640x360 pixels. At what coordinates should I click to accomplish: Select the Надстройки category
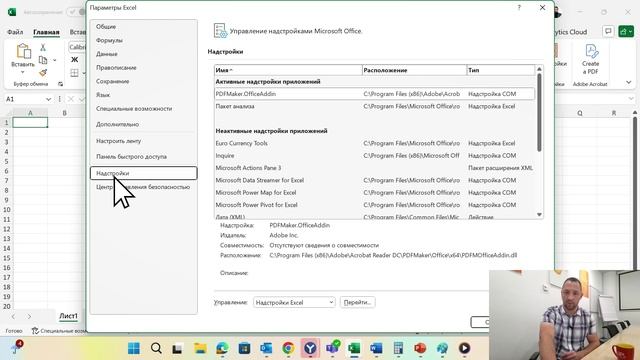click(143, 173)
